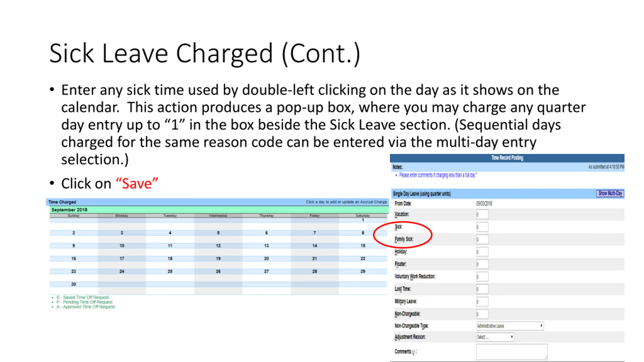Click the Non-Chargeable input field
The width and height of the screenshot is (644, 362).
(x=482, y=314)
